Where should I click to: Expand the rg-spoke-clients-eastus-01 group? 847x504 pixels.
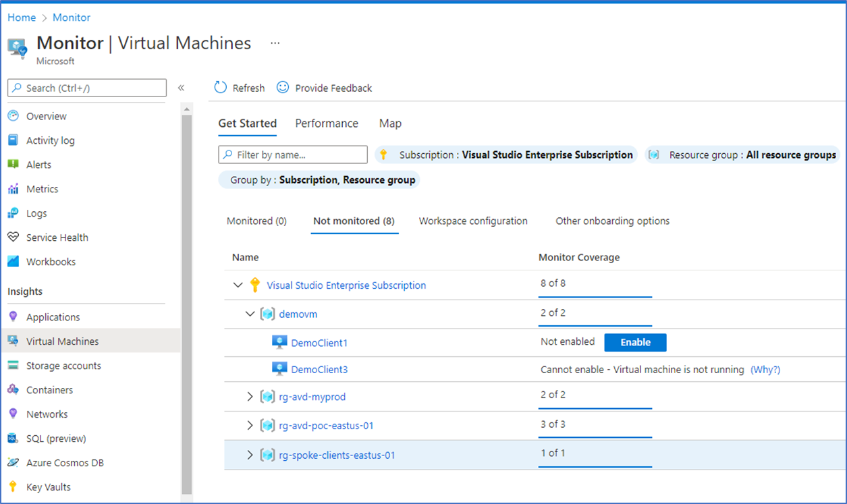click(x=250, y=455)
